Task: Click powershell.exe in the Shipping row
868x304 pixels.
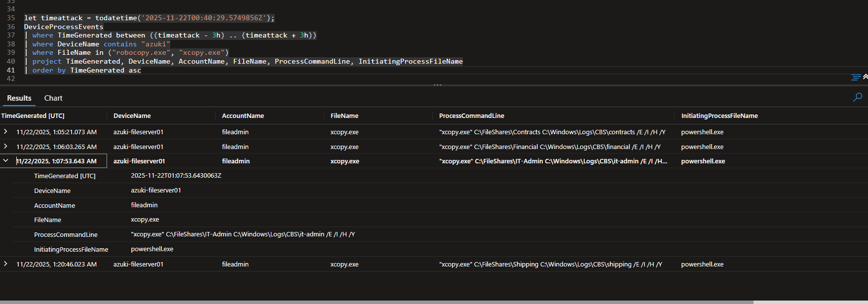Action: tap(702, 264)
